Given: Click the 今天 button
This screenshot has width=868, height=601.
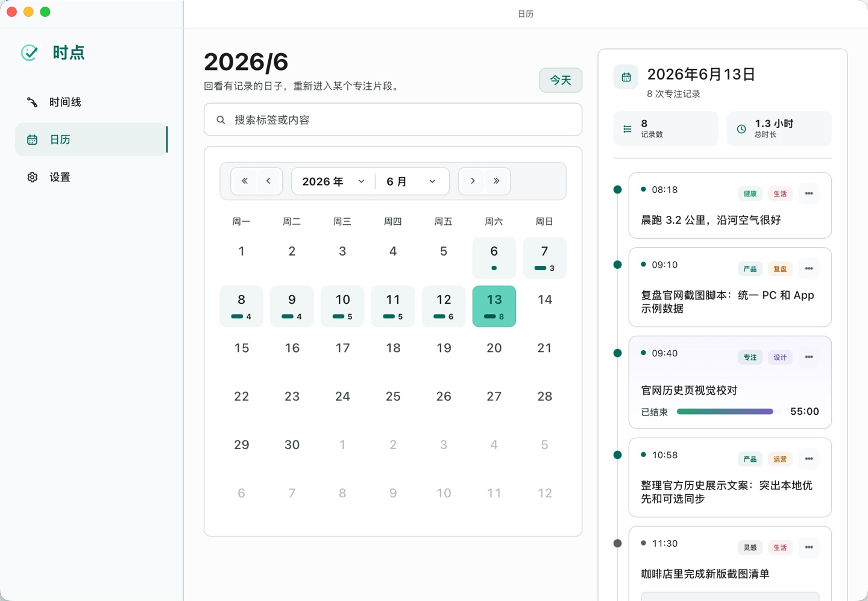Looking at the screenshot, I should click(561, 80).
